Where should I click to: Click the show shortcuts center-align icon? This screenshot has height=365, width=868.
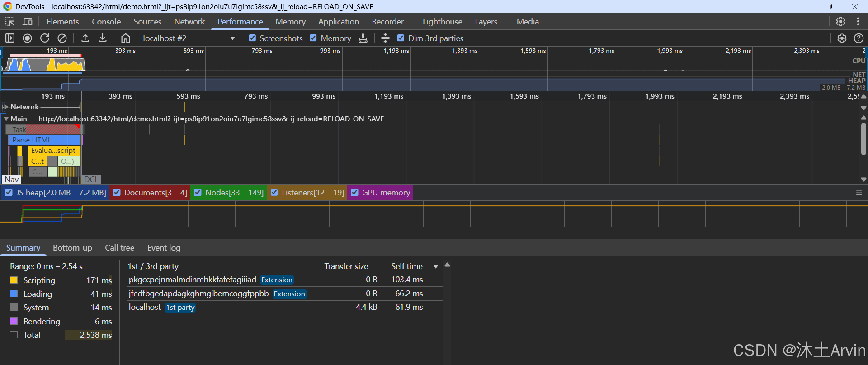click(x=385, y=38)
